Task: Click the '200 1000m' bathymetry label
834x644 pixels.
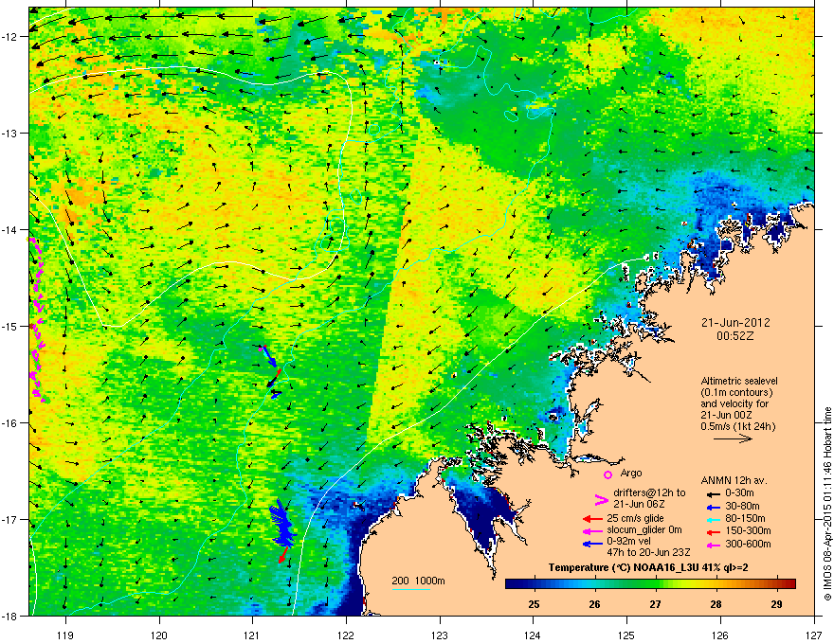Action: [x=419, y=581]
